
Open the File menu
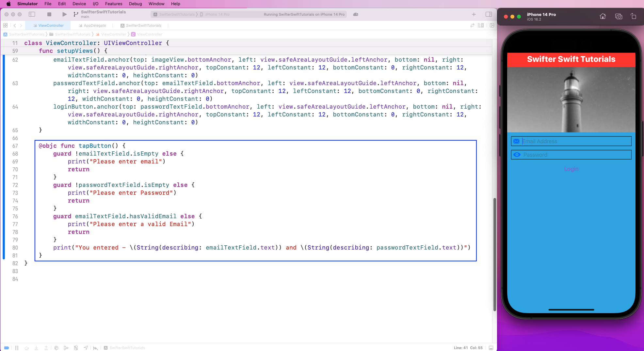coord(48,4)
